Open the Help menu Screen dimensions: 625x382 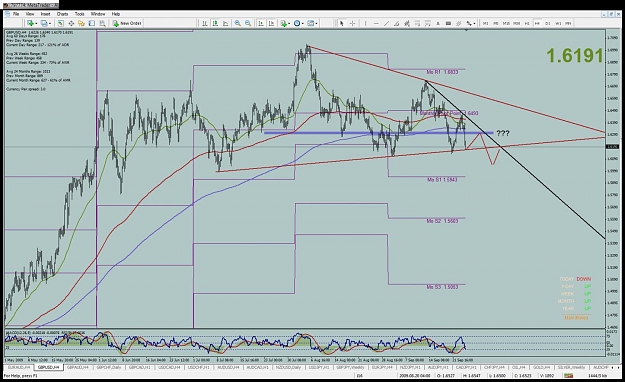[x=116, y=14]
